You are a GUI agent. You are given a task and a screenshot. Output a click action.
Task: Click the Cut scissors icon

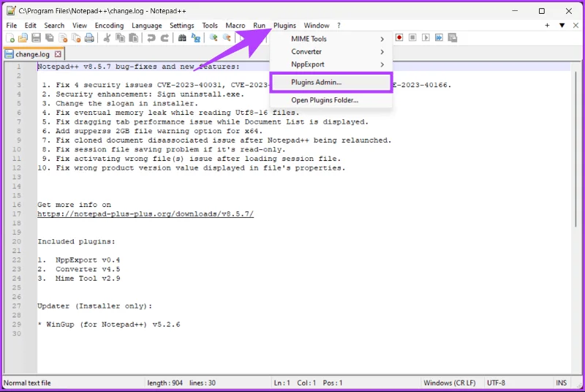click(107, 38)
